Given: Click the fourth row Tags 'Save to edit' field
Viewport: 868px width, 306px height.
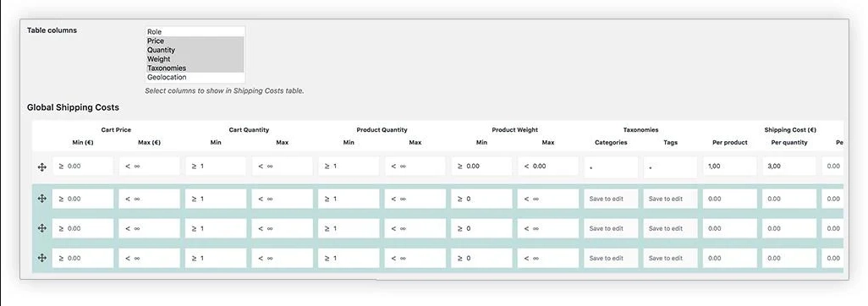Looking at the screenshot, I should coord(670,258).
